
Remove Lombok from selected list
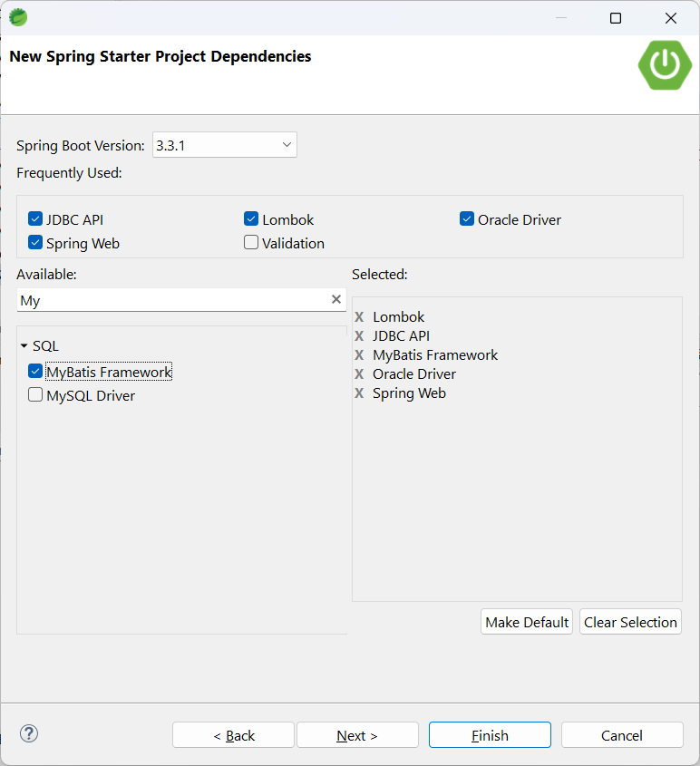coord(359,317)
